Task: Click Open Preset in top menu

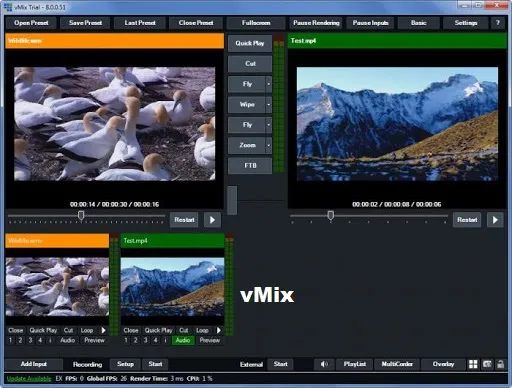Action: (x=31, y=23)
